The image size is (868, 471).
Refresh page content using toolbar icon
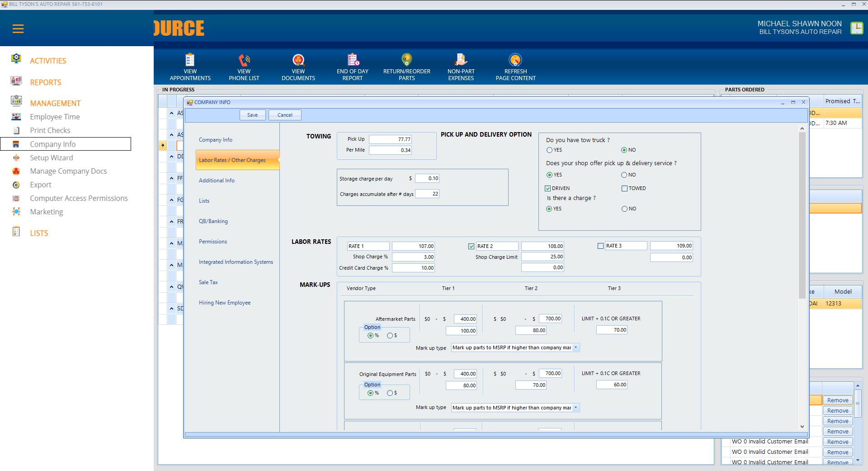[515, 60]
